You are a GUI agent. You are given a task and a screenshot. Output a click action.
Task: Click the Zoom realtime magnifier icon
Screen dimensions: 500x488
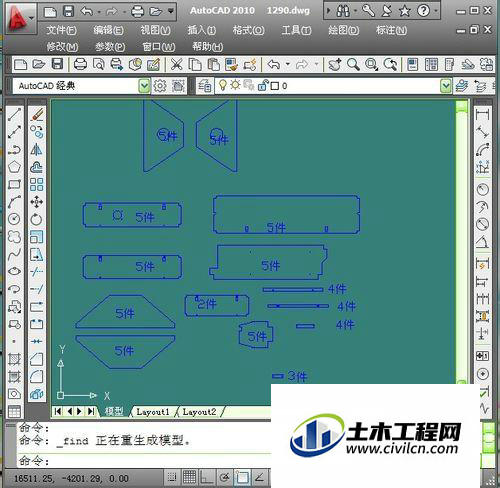[353, 64]
